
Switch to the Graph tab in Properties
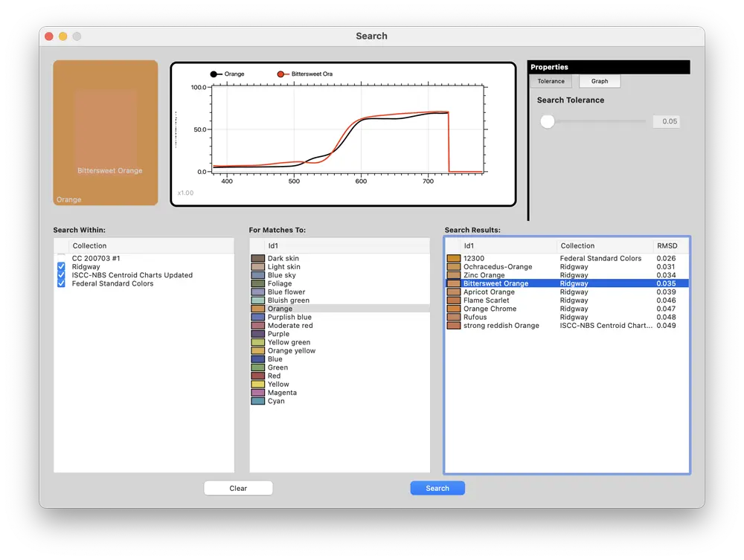pos(599,81)
